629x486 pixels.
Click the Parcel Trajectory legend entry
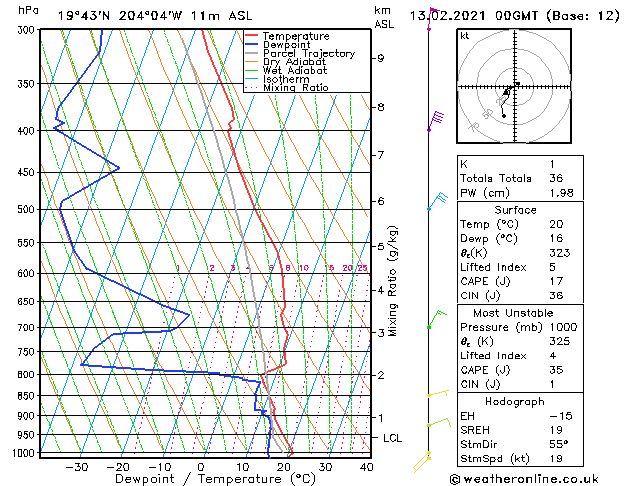[x=309, y=53]
